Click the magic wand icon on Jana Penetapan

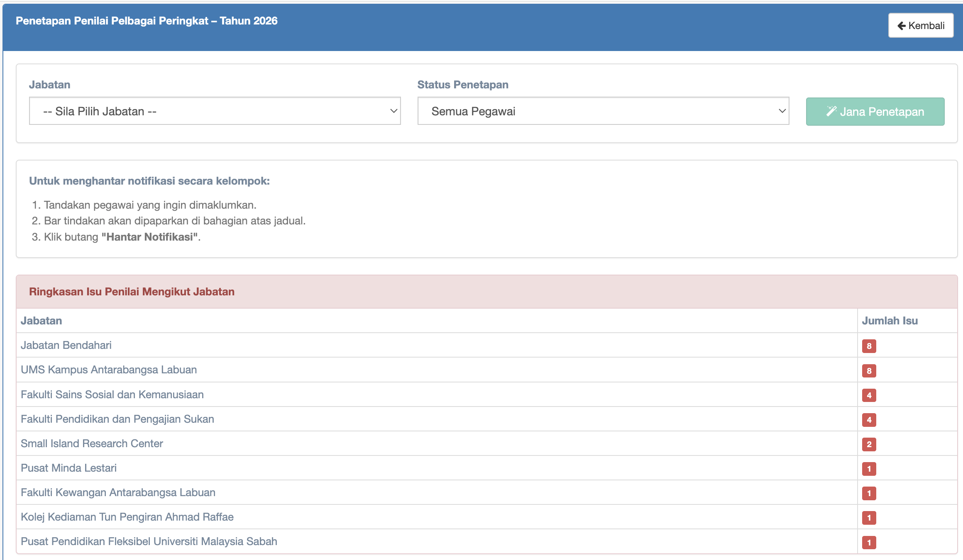click(x=831, y=111)
